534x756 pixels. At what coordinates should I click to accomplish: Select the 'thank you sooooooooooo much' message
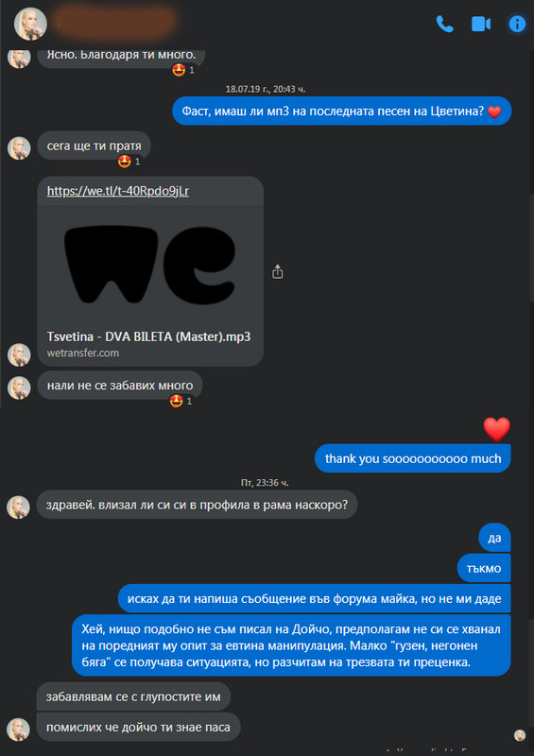(413, 458)
